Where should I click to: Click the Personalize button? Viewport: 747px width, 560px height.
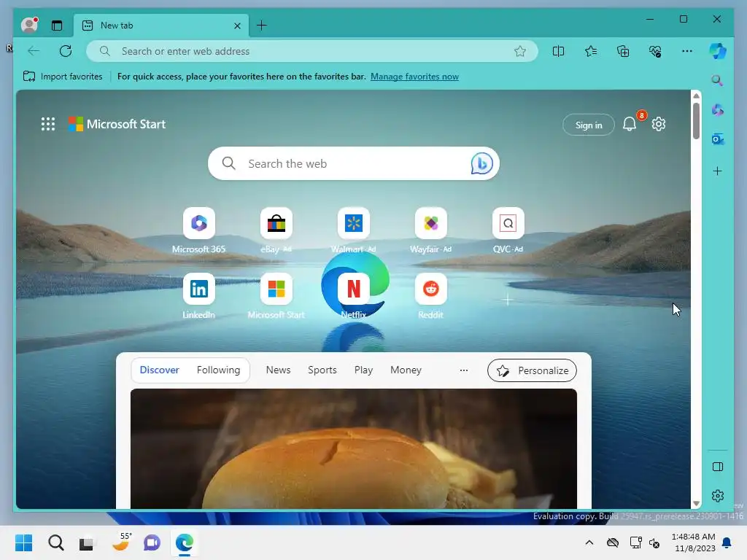[x=532, y=370]
